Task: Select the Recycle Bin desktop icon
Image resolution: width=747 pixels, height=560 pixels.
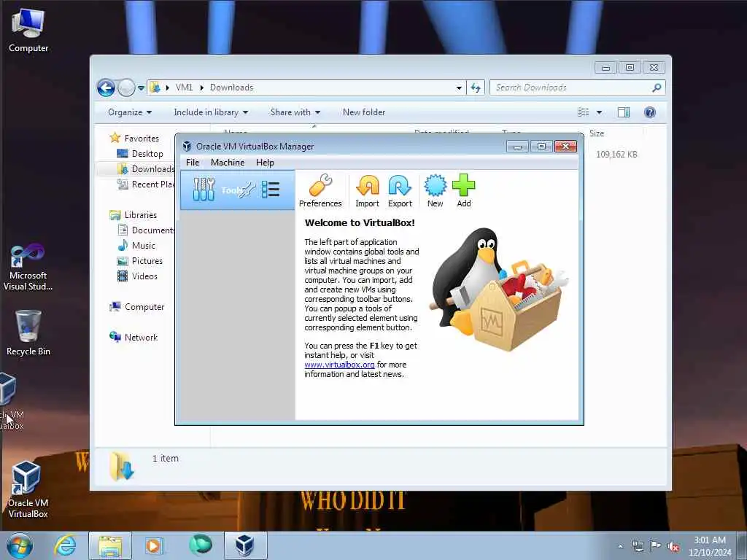Action: [28, 332]
